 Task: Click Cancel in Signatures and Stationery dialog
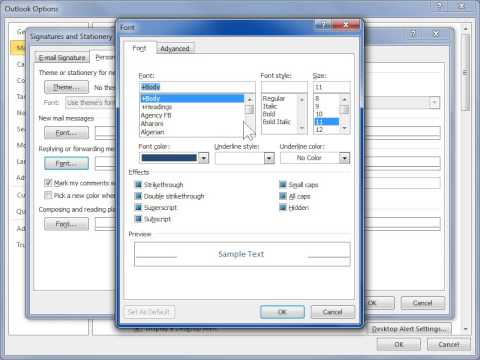tap(423, 303)
